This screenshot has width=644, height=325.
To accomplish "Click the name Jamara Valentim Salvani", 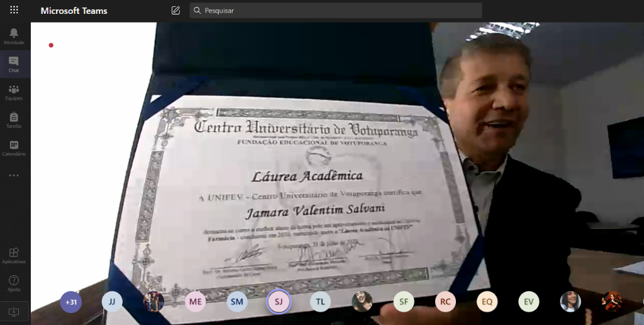I will tap(315, 211).
